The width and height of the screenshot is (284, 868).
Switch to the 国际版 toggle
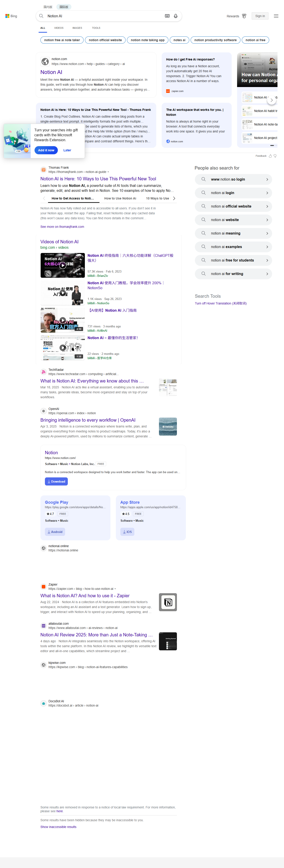(64, 7)
